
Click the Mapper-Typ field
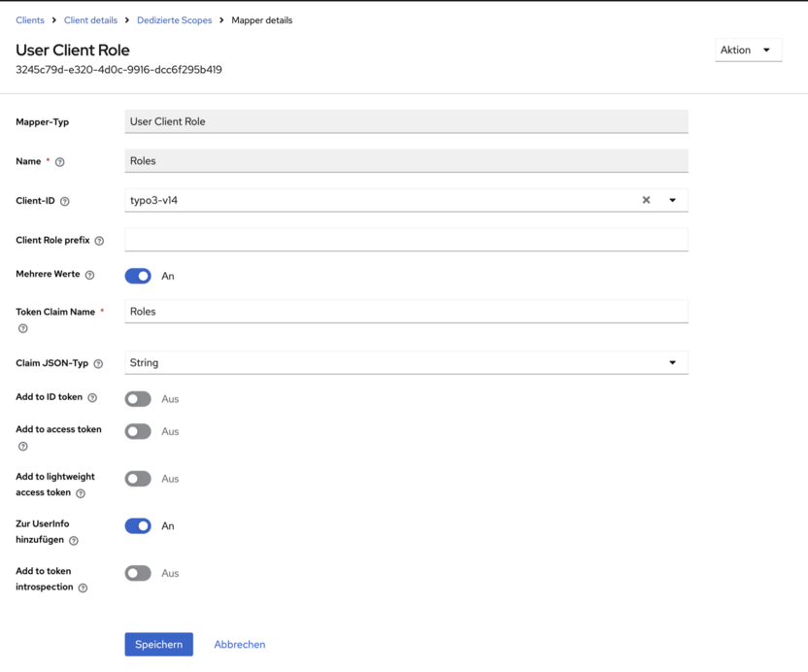click(406, 121)
